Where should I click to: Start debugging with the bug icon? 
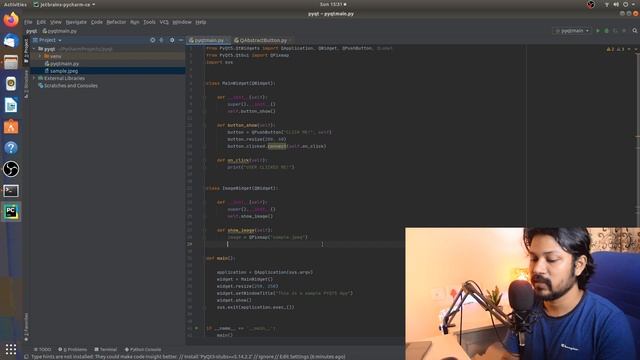click(607, 31)
